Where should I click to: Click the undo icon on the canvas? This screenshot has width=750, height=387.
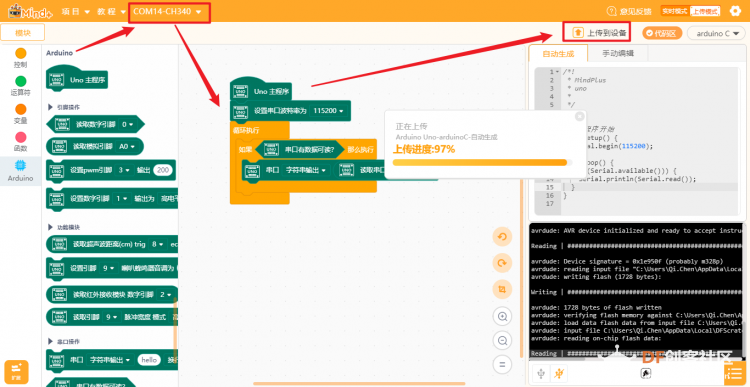click(502, 236)
